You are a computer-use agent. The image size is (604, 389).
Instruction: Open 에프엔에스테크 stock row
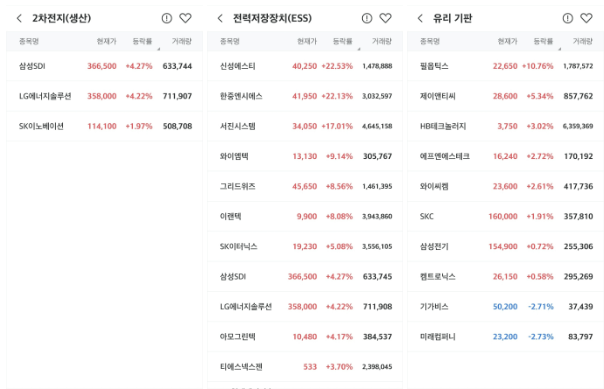[x=505, y=156]
